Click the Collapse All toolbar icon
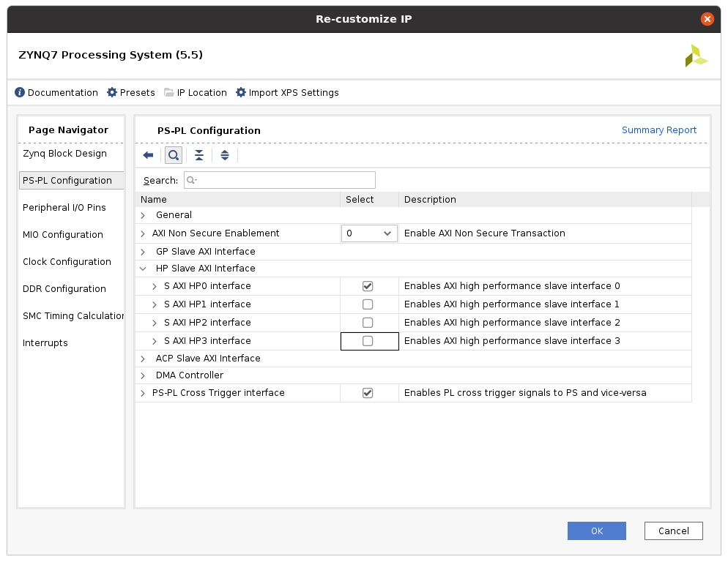The image size is (728, 562). pos(199,155)
